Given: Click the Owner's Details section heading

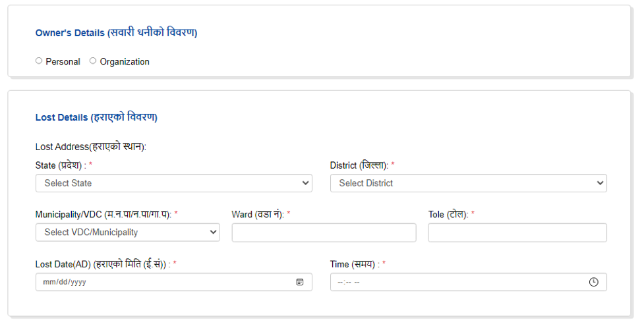Looking at the screenshot, I should [116, 32].
